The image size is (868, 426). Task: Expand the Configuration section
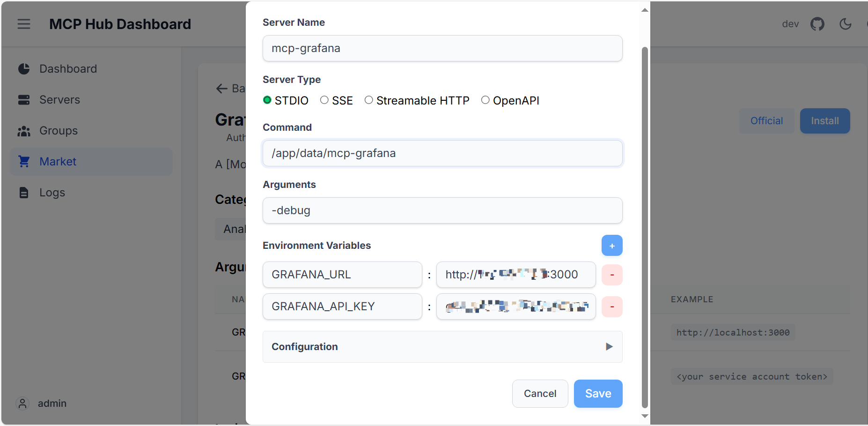pos(442,347)
